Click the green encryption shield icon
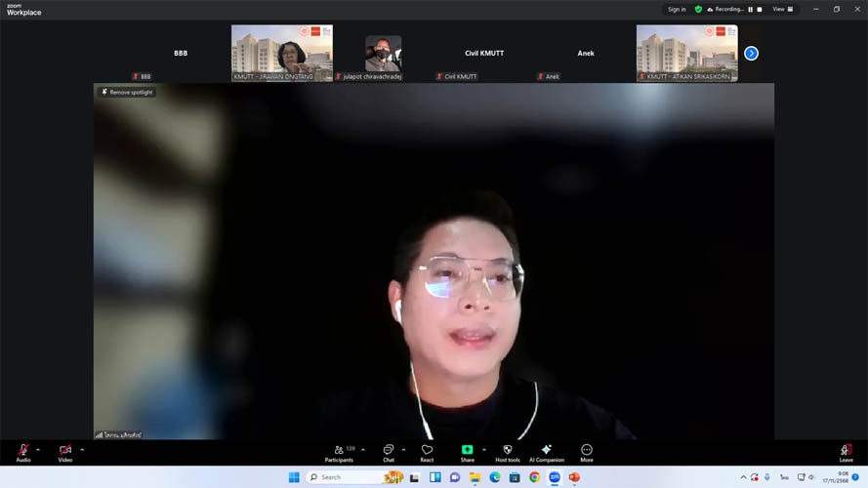This screenshot has height=488, width=868. [x=698, y=10]
